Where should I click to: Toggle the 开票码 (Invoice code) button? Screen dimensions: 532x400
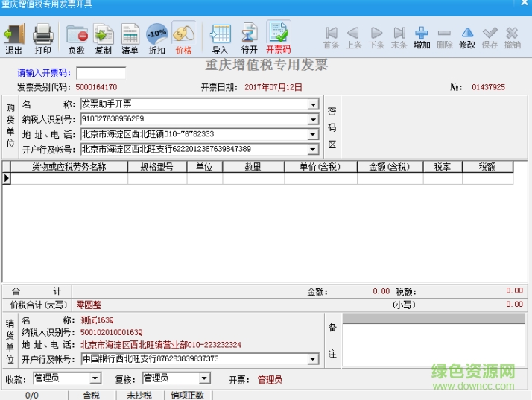278,37
